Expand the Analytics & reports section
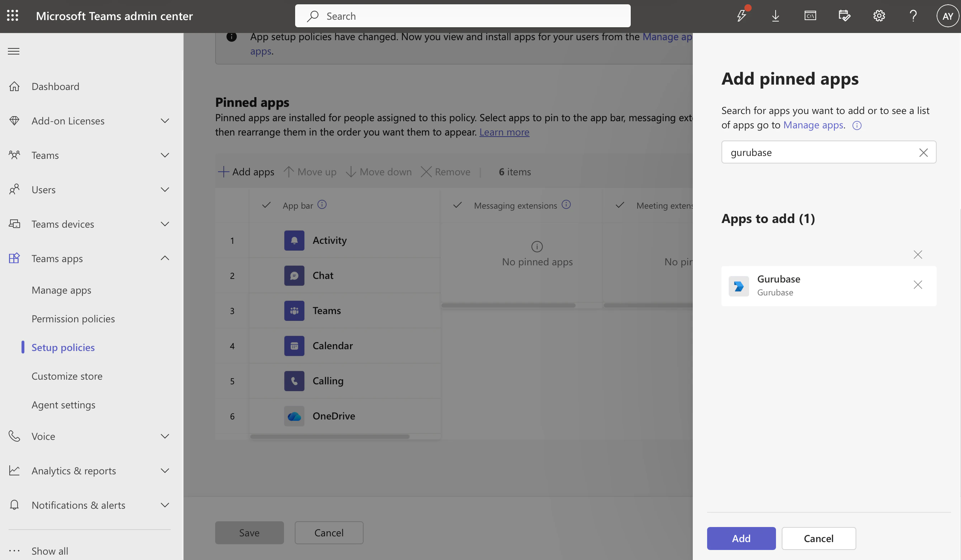 [165, 470]
